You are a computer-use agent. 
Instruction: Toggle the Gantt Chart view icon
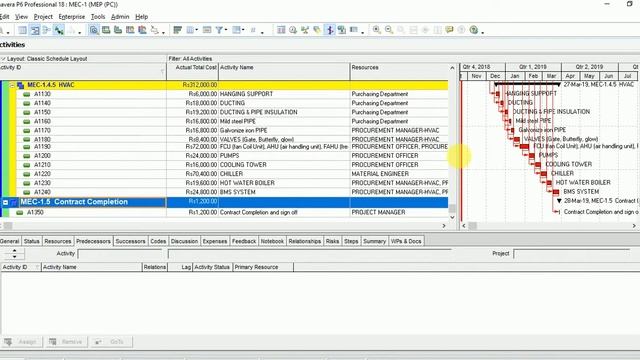pos(35,30)
